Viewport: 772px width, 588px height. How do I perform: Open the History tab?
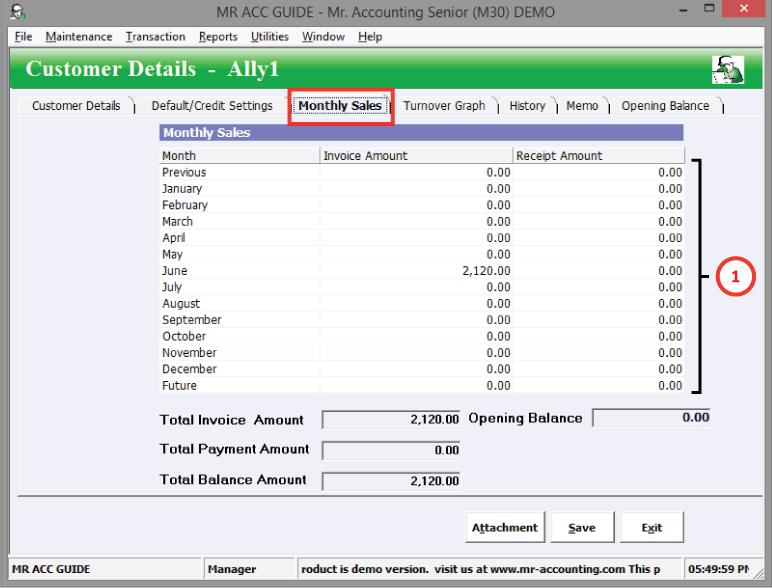[527, 106]
